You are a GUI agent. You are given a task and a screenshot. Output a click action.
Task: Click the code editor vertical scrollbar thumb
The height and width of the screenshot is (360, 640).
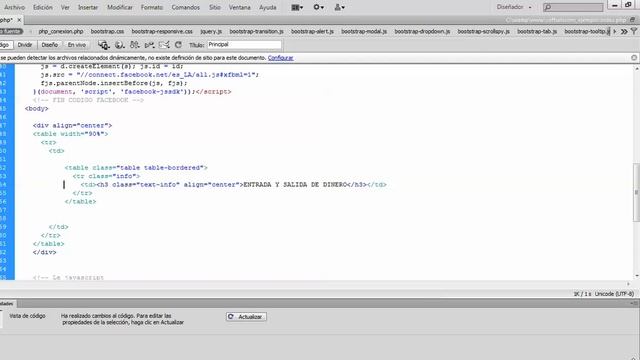636,193
